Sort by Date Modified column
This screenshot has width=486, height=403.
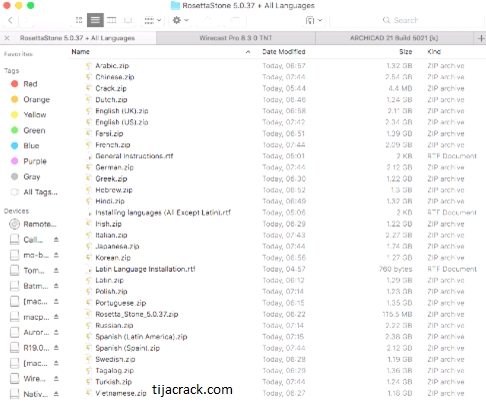pos(284,52)
